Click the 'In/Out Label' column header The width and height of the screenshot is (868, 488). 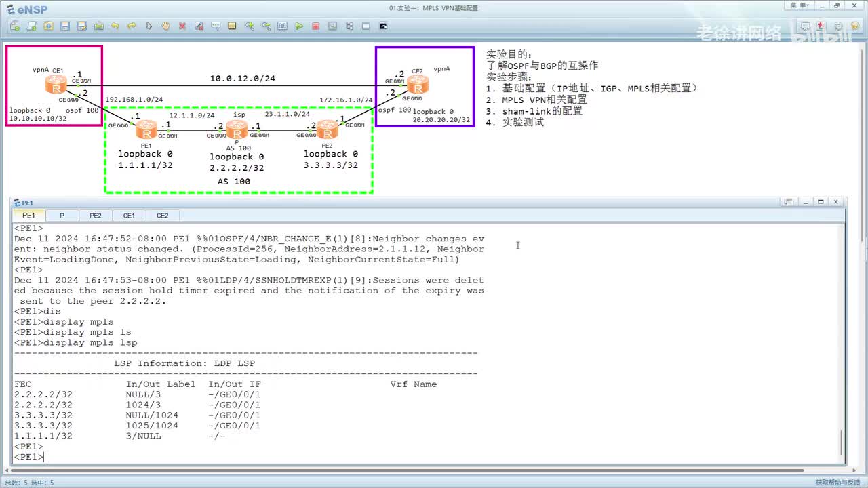[161, 384]
